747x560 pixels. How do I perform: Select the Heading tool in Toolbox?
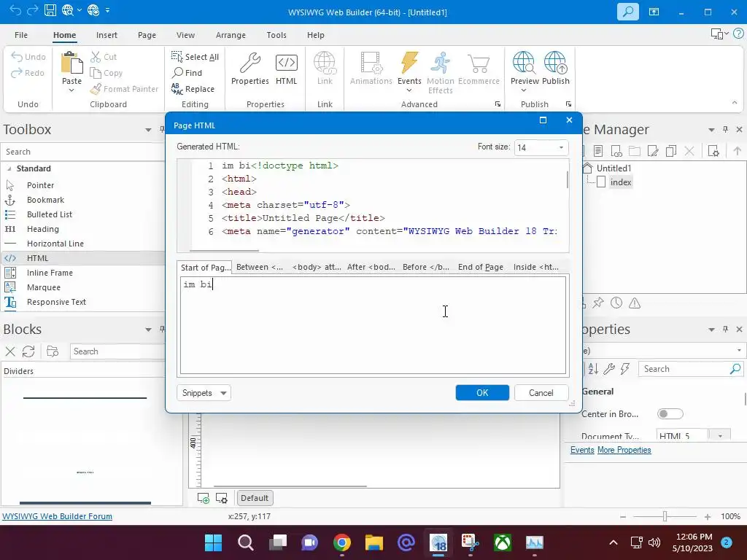coord(43,229)
